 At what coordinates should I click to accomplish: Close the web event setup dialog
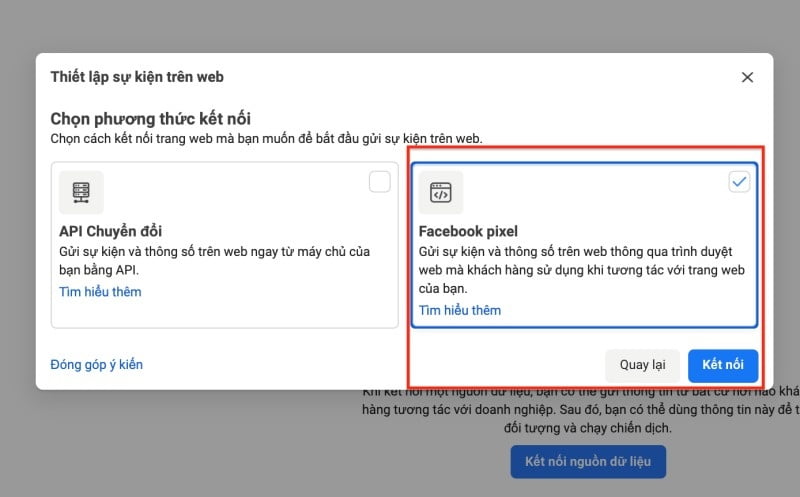click(747, 77)
